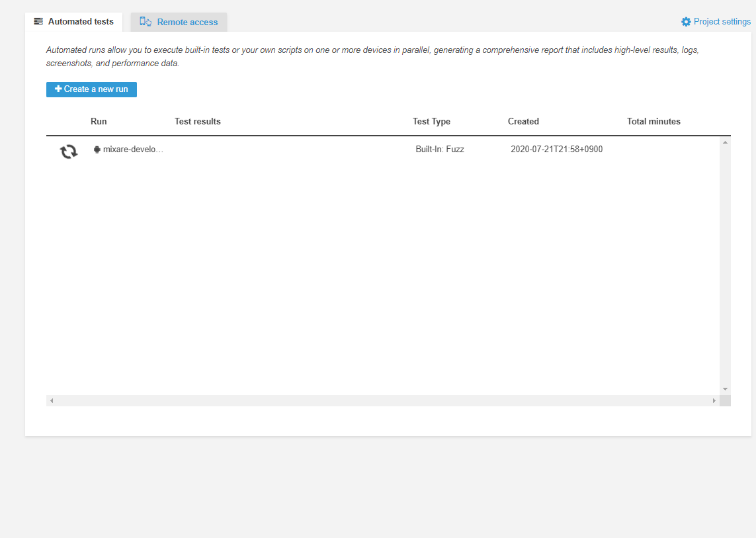
Task: Click the Test Type column header
Action: [x=431, y=122]
